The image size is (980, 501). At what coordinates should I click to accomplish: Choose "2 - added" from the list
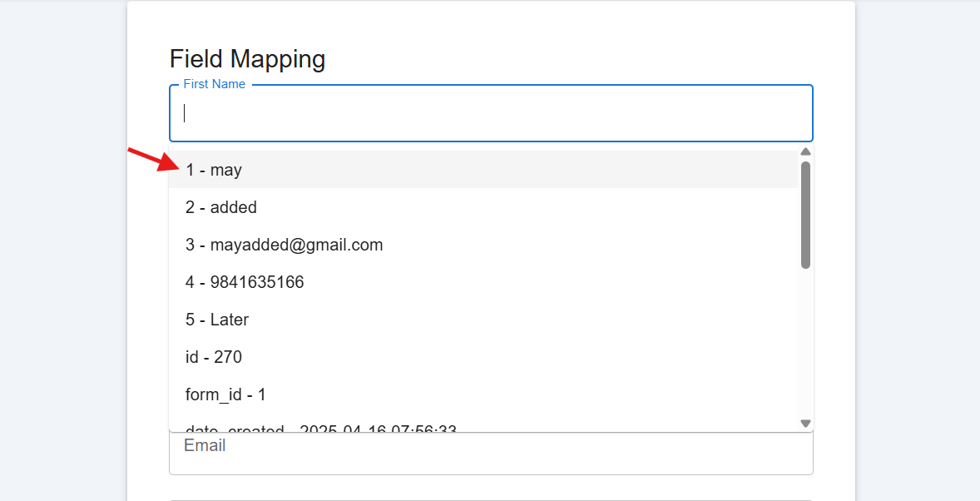tap(483, 207)
